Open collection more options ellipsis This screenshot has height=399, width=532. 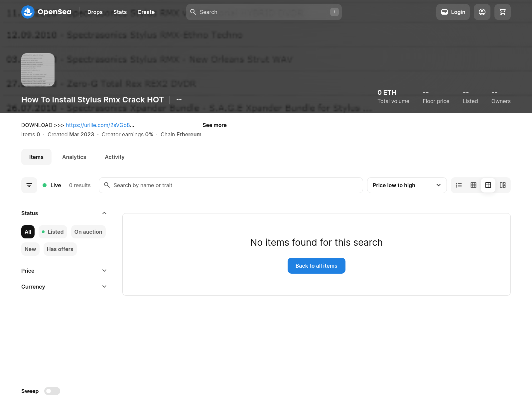pyautogui.click(x=179, y=99)
